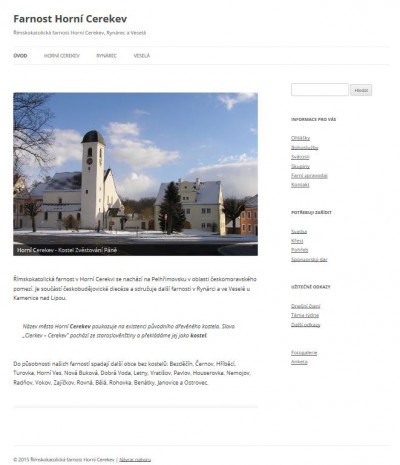Open the Anketa link

[x=299, y=362]
